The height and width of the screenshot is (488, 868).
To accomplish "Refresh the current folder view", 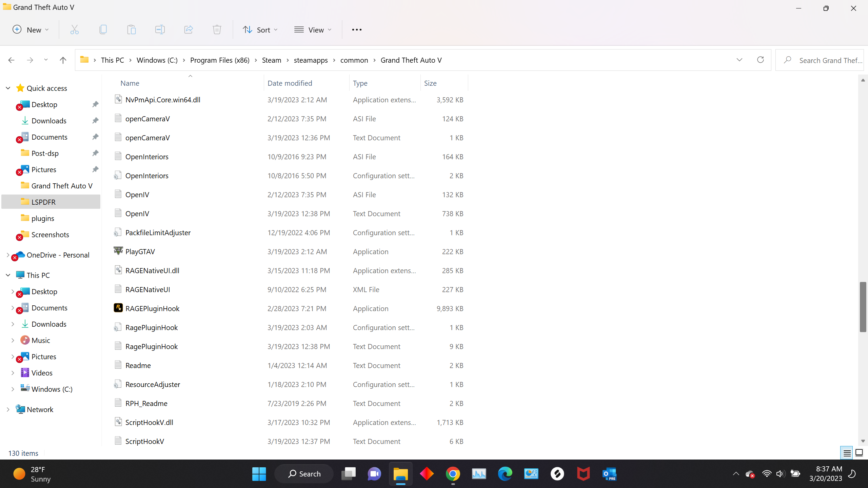I will click(x=761, y=60).
